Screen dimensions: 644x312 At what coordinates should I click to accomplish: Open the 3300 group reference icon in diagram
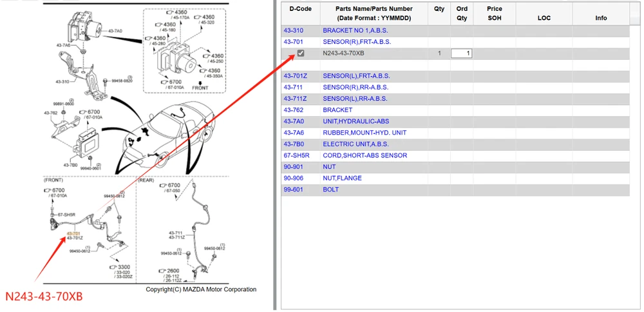pyautogui.click(x=111, y=267)
